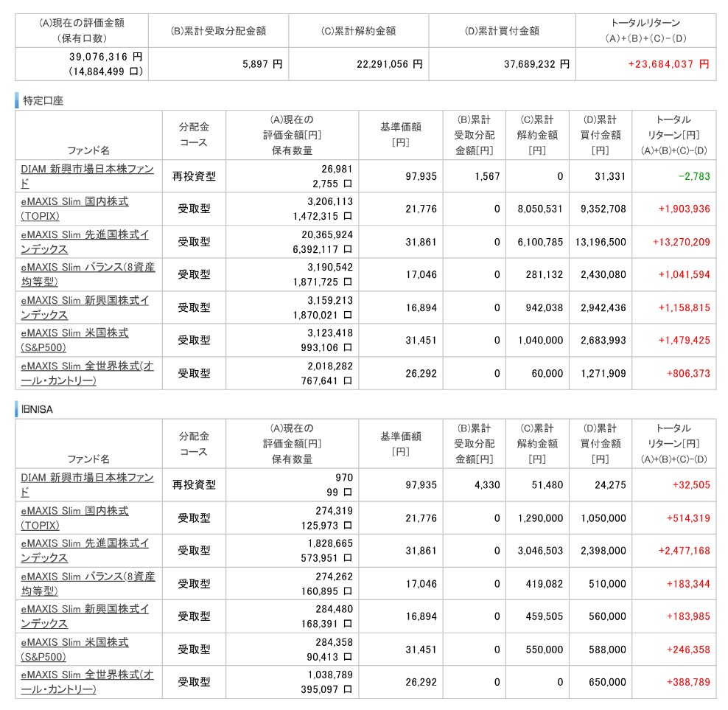Select purchase amount 9,352,708
The height and width of the screenshot is (710, 728).
pyautogui.click(x=603, y=209)
